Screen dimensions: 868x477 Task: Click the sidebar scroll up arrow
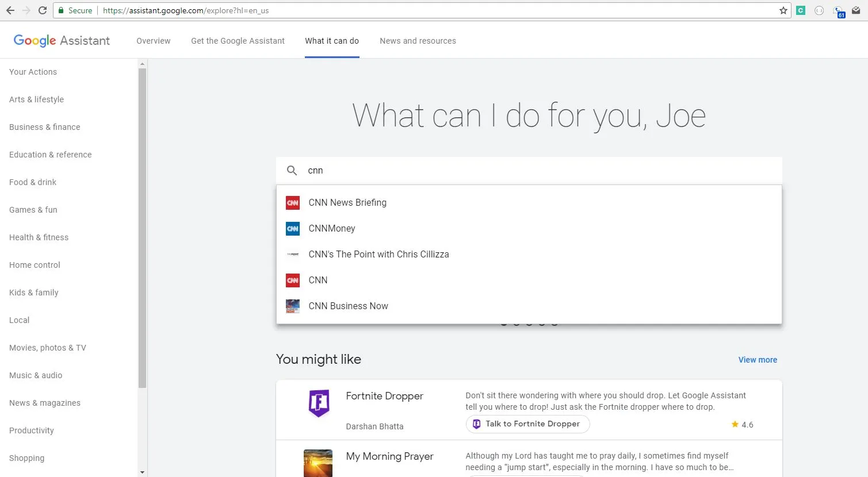tap(143, 63)
